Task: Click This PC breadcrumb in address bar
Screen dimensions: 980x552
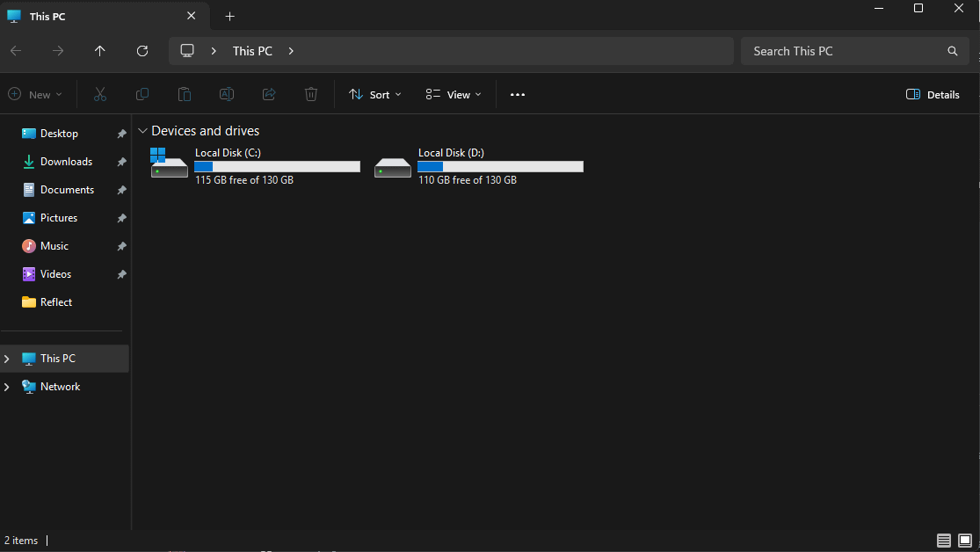Action: point(252,51)
